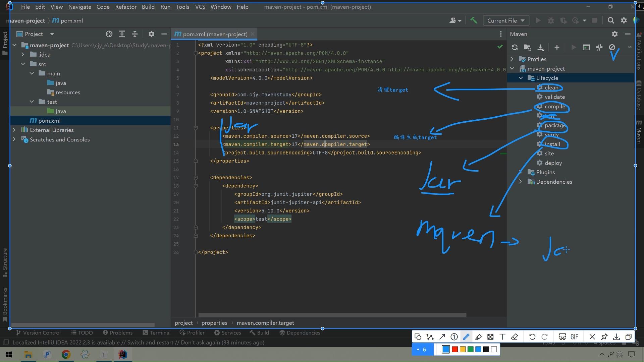Image resolution: width=644 pixels, height=362 pixels.
Task: Open IDE settings gear in top toolbar
Action: [x=624, y=20]
